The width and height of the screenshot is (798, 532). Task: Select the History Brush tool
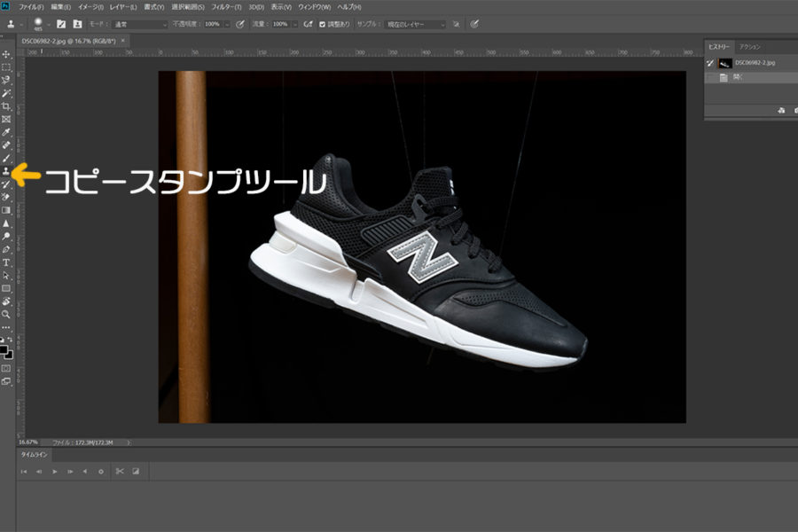tap(6, 184)
